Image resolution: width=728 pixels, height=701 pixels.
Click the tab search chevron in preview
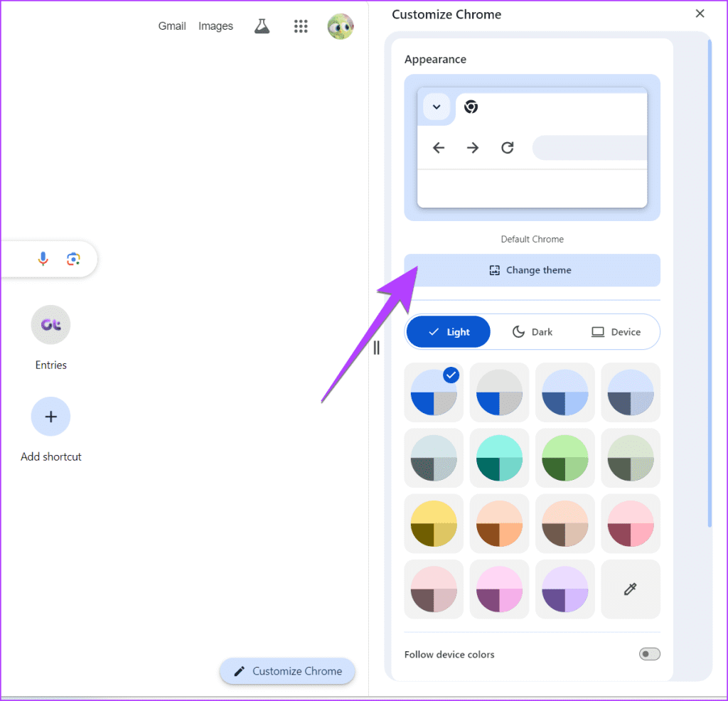pyautogui.click(x=437, y=107)
